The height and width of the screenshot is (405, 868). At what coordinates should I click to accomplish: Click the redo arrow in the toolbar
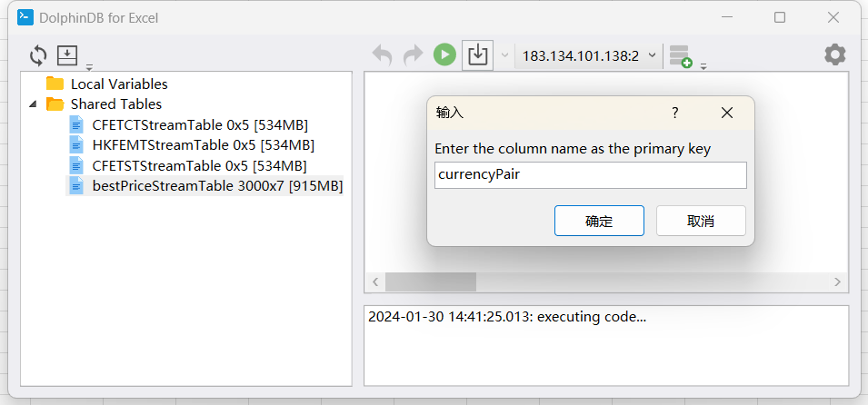pyautogui.click(x=413, y=55)
